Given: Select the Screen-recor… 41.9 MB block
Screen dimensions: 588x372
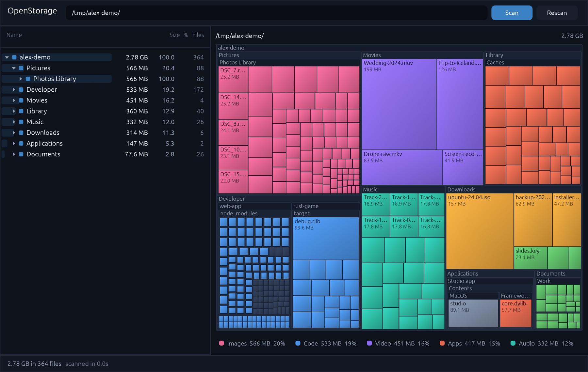Looking at the screenshot, I should (x=463, y=167).
